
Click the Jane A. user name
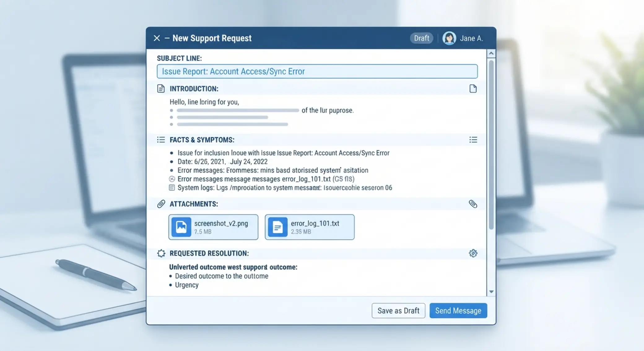[471, 38]
